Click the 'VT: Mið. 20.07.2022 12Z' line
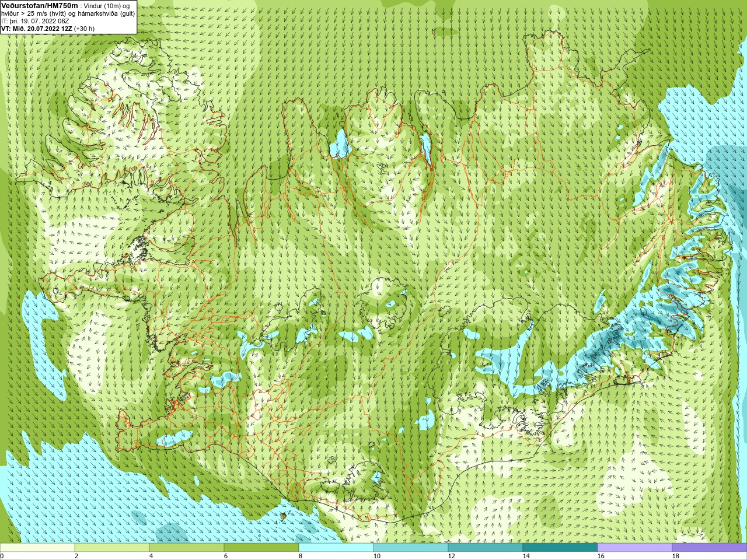Viewport: 747px width, 560px height. pyautogui.click(x=48, y=28)
